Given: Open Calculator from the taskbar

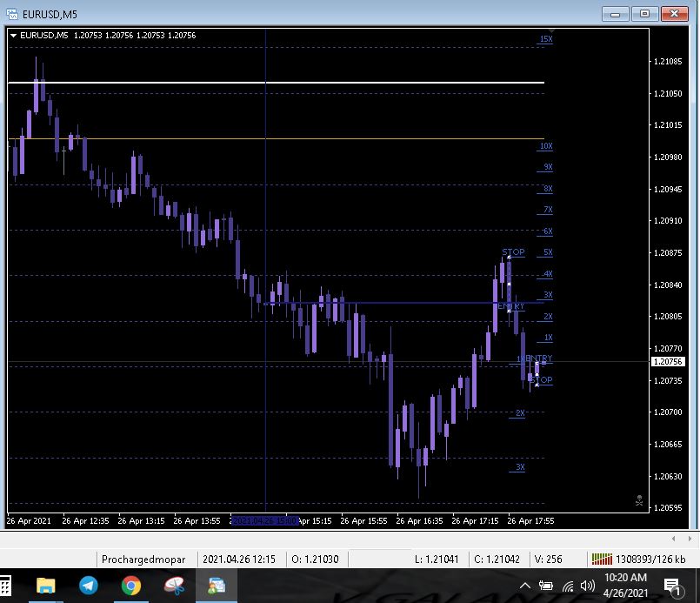Looking at the screenshot, I should pyautogui.click(x=5, y=586).
